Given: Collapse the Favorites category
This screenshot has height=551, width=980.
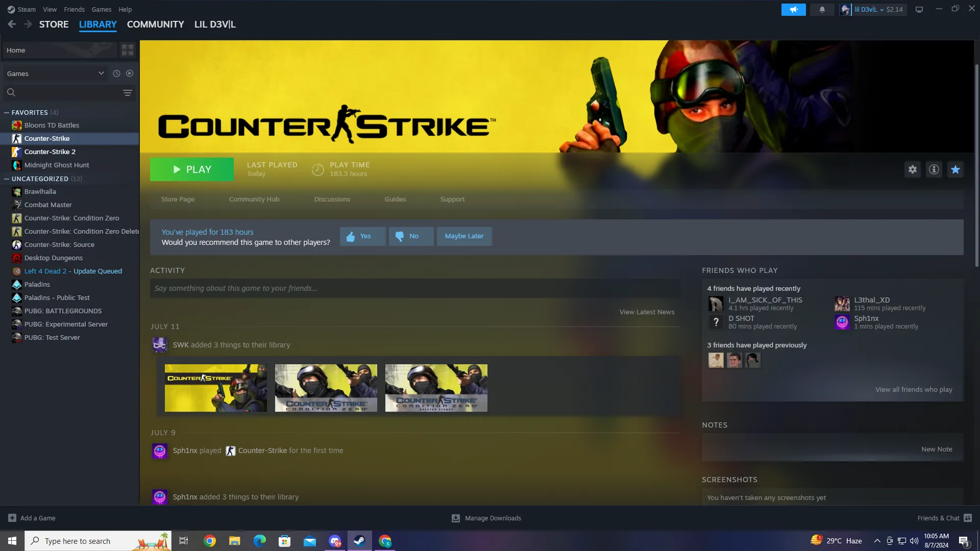Looking at the screenshot, I should pos(7,112).
